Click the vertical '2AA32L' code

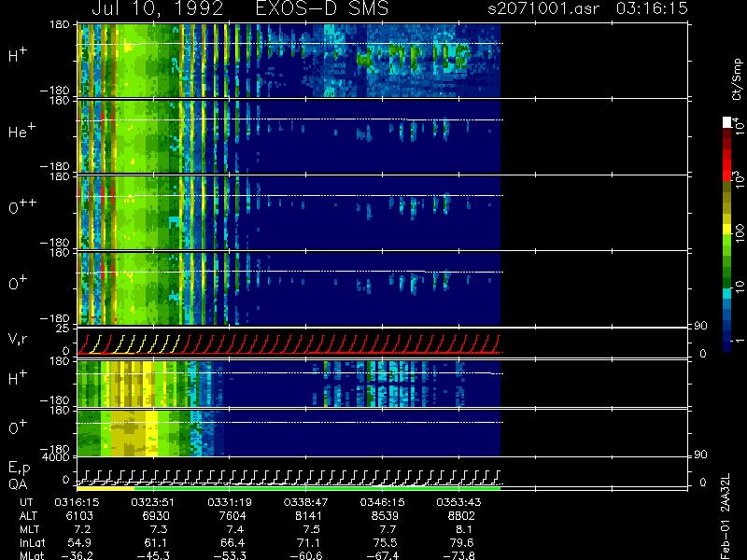coord(726,492)
